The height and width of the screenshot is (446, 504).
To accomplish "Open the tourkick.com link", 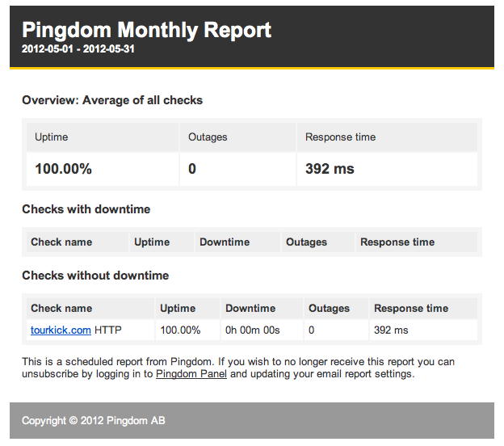I will pos(61,330).
